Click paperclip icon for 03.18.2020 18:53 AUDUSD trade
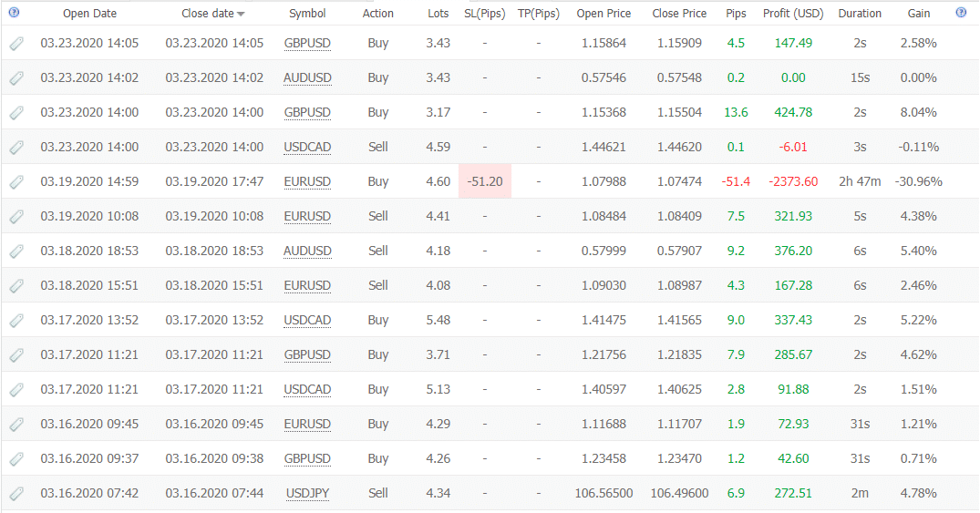The width and height of the screenshot is (980, 513). click(x=16, y=251)
